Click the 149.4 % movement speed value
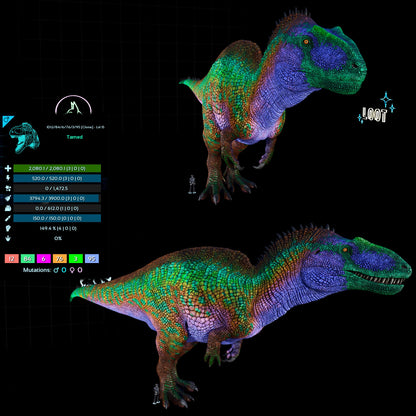Screen dimensions: 416x416 coord(58,228)
